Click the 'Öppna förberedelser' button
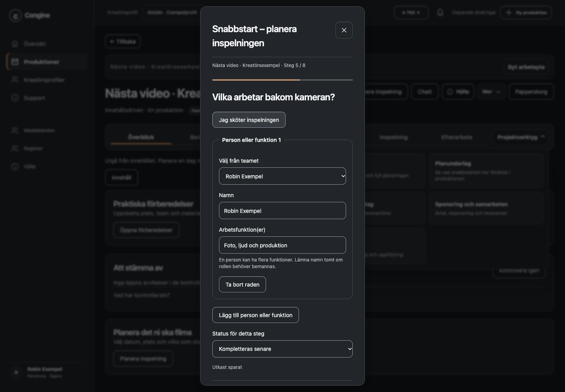 pos(146,230)
